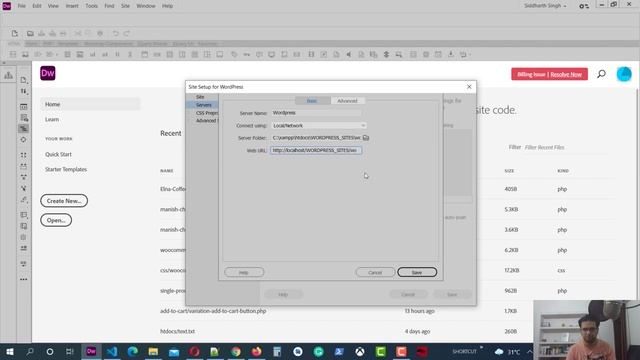Viewport: 640px width, 360px height.
Task: Click the Create New... button
Action: [x=64, y=201]
